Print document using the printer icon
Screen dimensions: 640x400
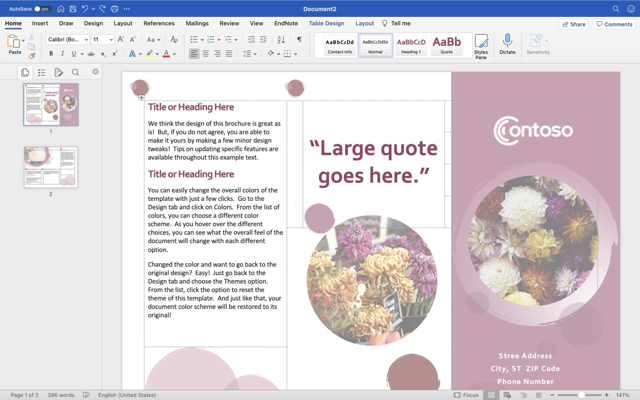click(x=115, y=9)
